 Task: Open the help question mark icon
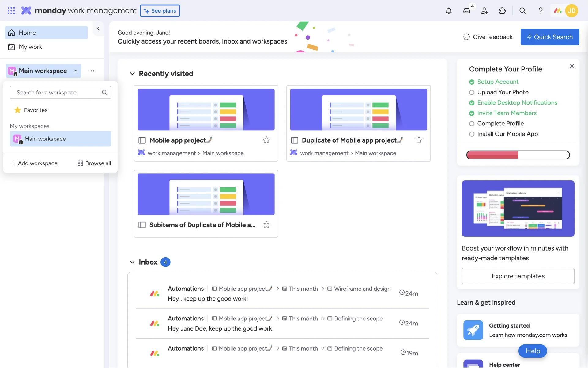(x=541, y=11)
